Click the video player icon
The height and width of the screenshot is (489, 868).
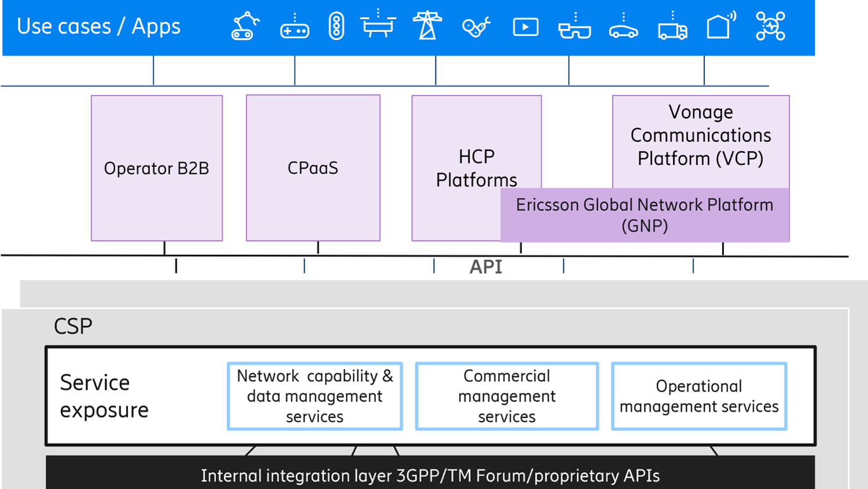[x=525, y=26]
